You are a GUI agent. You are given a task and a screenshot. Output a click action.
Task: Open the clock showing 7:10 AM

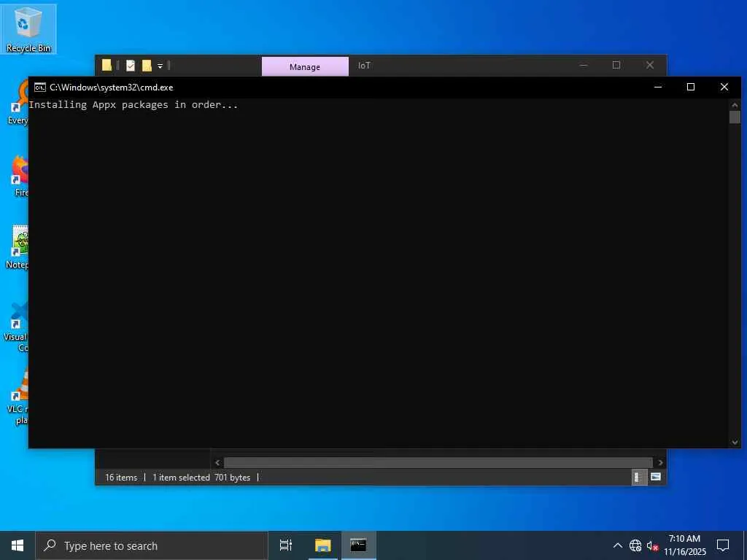pos(684,545)
